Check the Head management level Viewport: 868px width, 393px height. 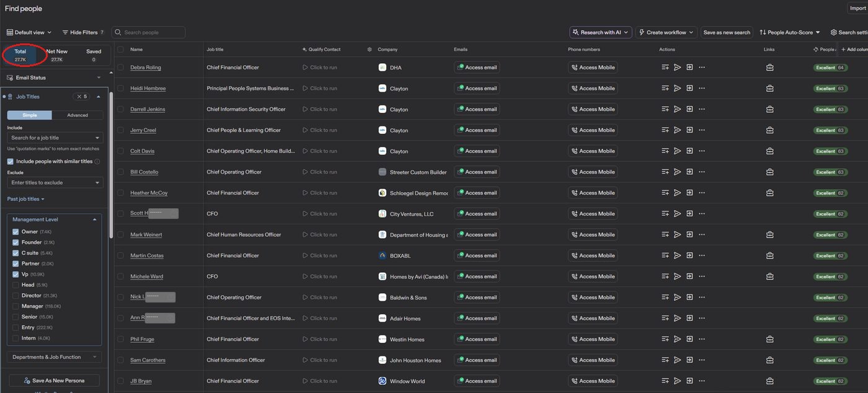pos(15,285)
